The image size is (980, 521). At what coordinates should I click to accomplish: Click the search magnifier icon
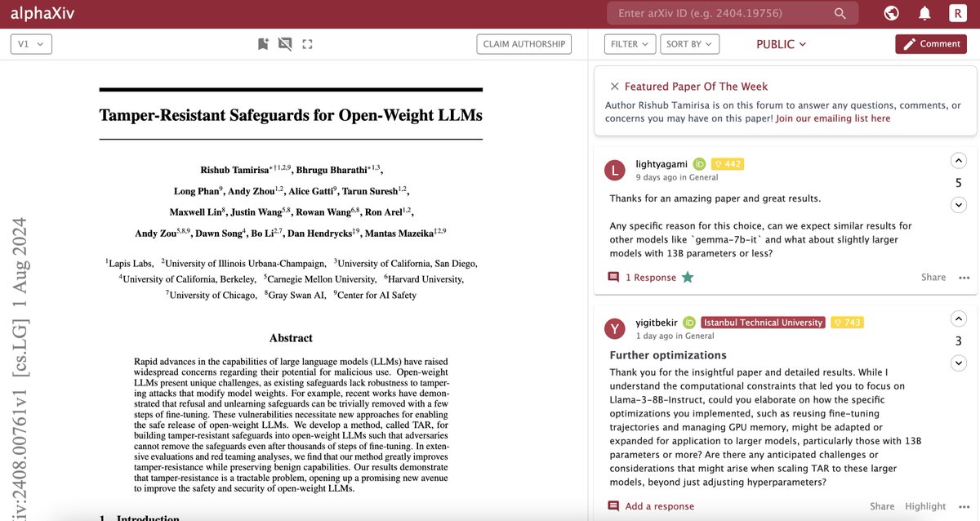click(840, 13)
